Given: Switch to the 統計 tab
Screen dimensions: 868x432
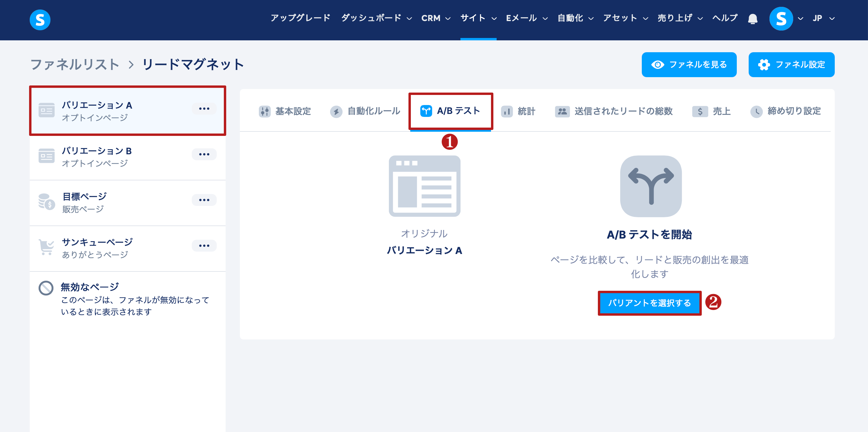Looking at the screenshot, I should point(518,111).
